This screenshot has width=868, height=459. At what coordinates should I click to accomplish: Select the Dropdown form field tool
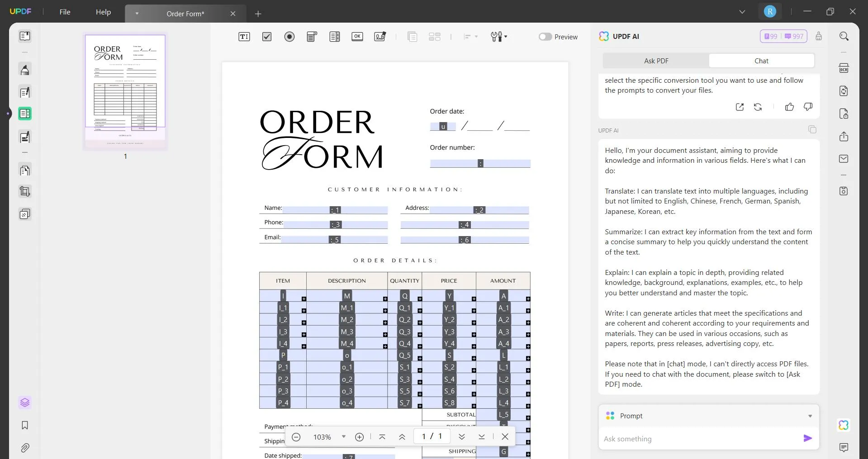pos(312,37)
